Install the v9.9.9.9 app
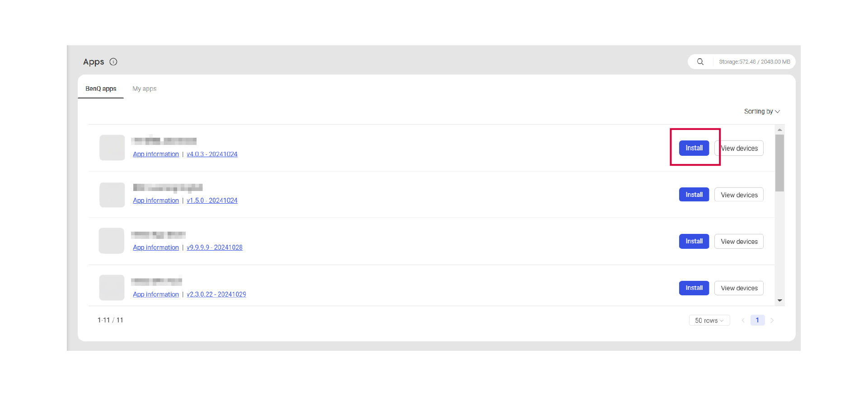Viewport: 868px width, 396px height. pos(694,242)
